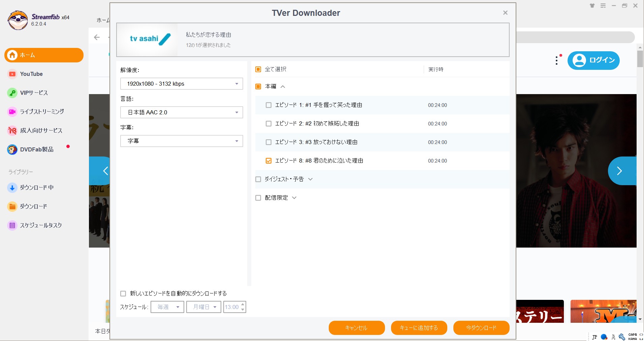This screenshot has width=644, height=341.
Task: Open スケジュールタスク icon
Action: (x=12, y=225)
